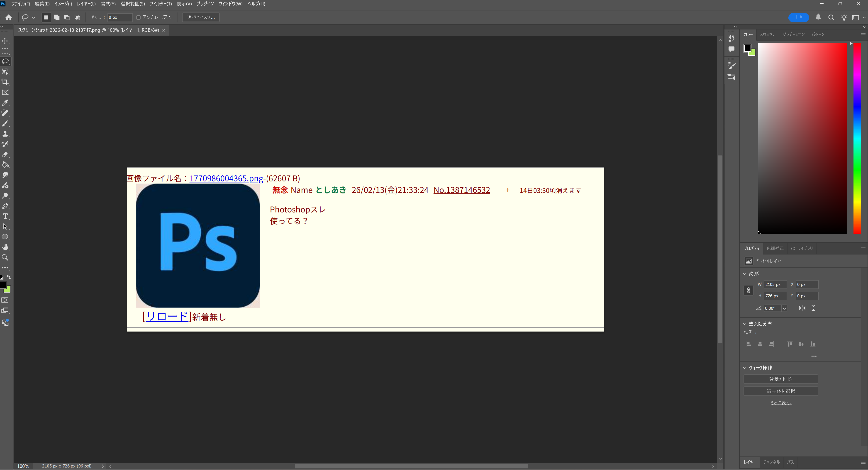868x470 pixels.
Task: Open the フィルター(T) menu
Action: click(x=160, y=4)
